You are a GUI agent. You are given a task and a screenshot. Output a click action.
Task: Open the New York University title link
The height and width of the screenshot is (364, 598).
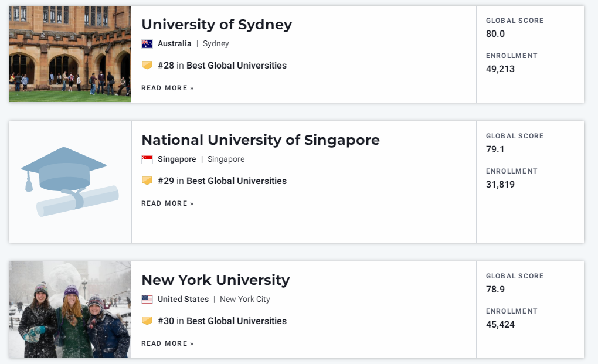pyautogui.click(x=216, y=280)
